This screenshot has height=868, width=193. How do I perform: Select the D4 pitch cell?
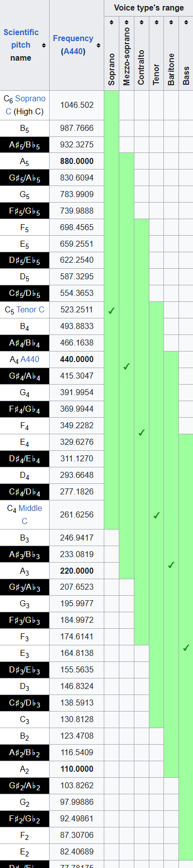tap(25, 475)
